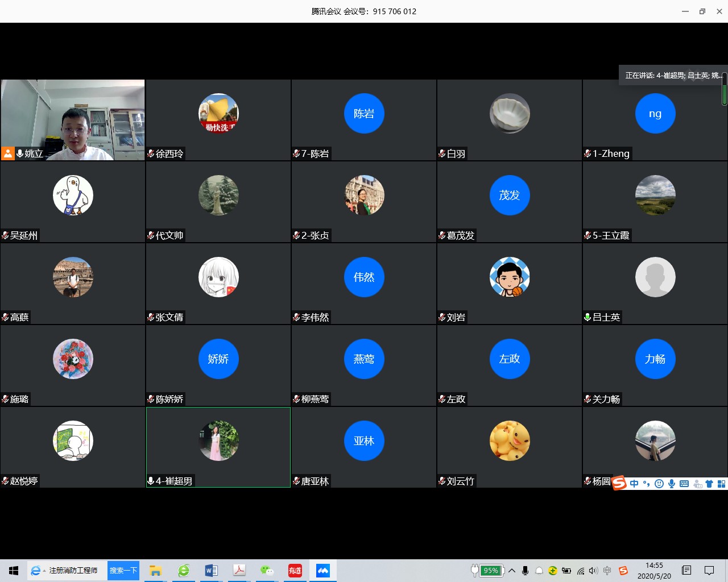Open the Windows notification center

(x=709, y=571)
